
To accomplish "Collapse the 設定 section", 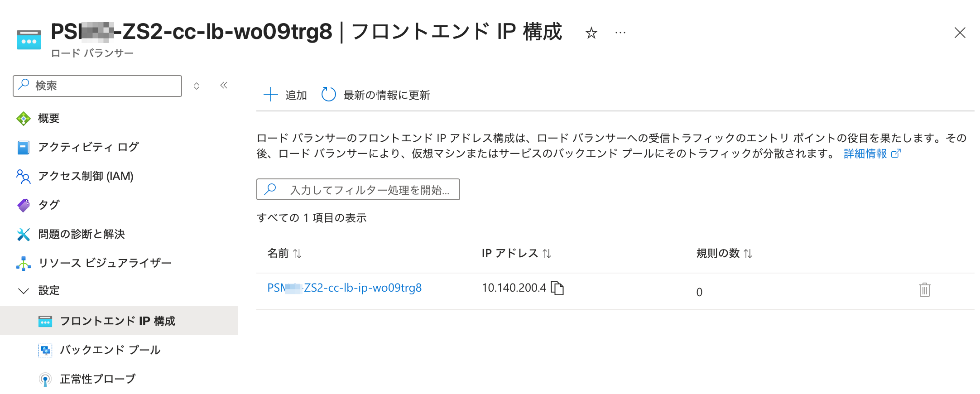I will point(24,290).
